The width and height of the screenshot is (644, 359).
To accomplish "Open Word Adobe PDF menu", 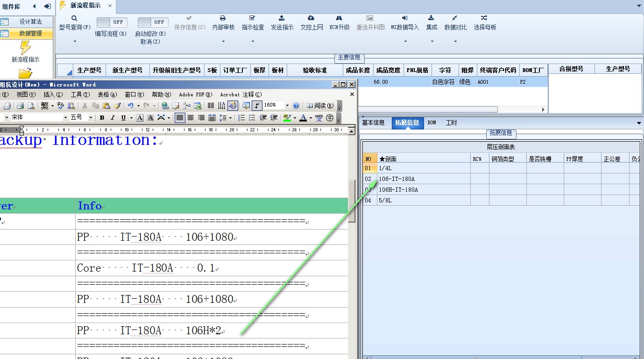I will point(196,94).
